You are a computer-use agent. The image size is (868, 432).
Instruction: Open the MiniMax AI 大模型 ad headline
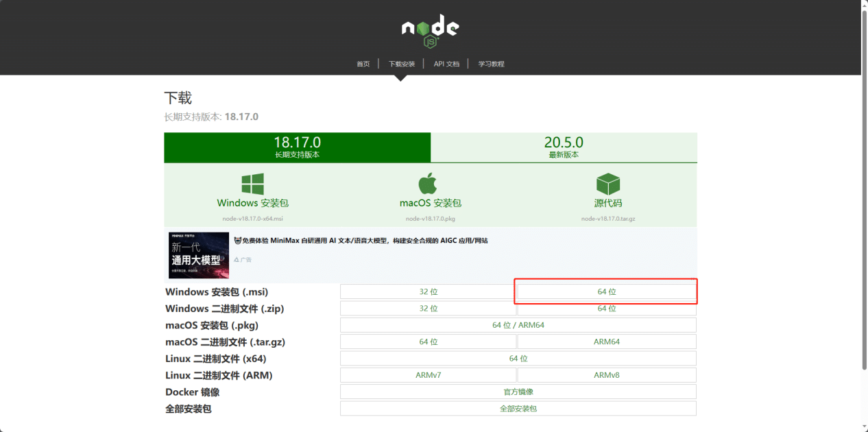click(x=361, y=241)
